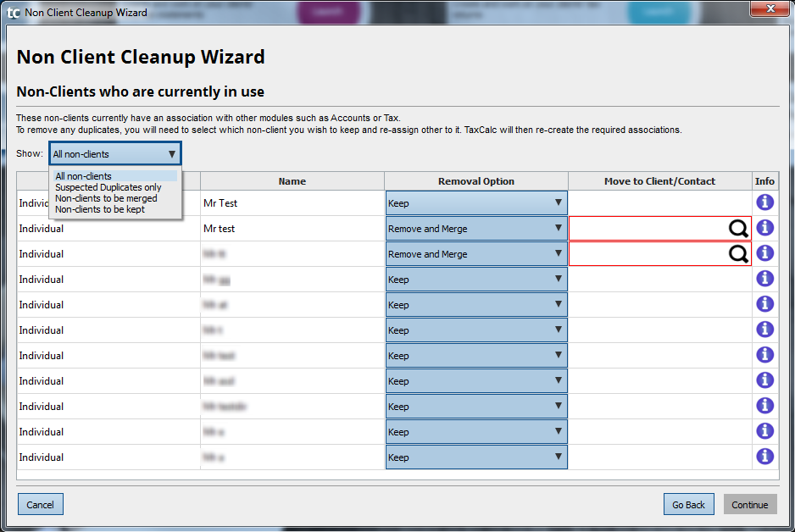795x532 pixels.
Task: Open Removal Option dropdown for Mr Test
Action: (x=475, y=203)
